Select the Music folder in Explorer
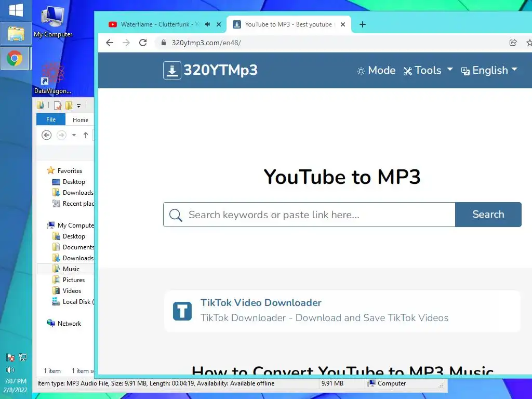Image resolution: width=532 pixels, height=399 pixels. pos(65,269)
